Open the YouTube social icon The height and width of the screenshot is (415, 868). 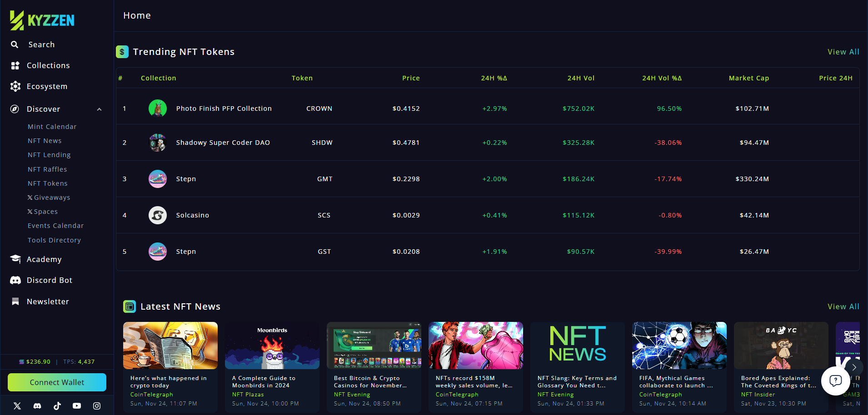[77, 406]
